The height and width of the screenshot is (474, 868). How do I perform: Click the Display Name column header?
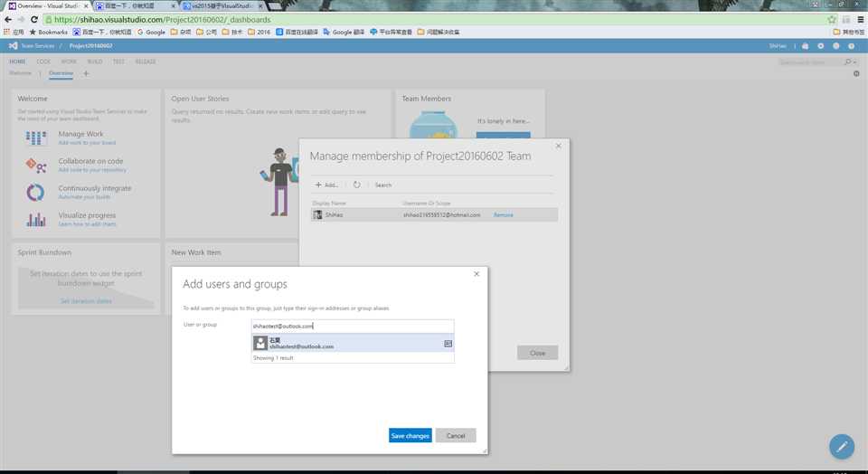tap(329, 204)
